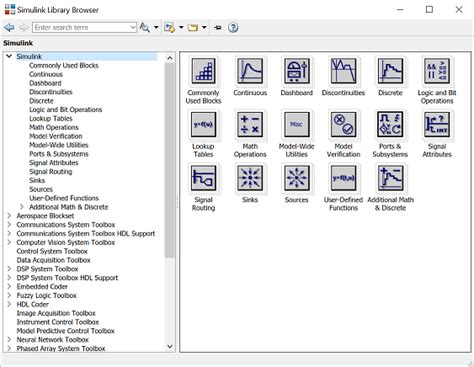This screenshot has width=474, height=367.
Task: Select Data Acquisition Toolbox in tree
Action: 54,260
